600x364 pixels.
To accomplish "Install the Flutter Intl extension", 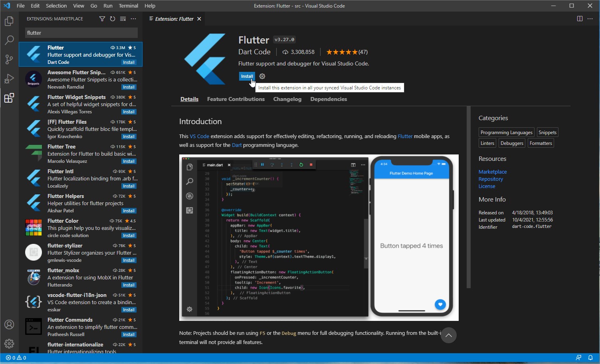I will pyautogui.click(x=129, y=186).
